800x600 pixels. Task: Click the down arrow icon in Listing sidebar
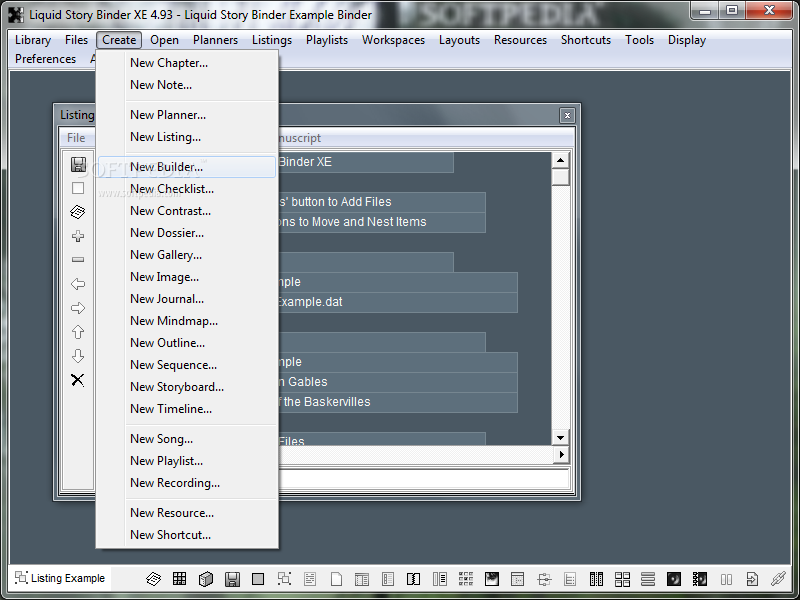pyautogui.click(x=78, y=356)
